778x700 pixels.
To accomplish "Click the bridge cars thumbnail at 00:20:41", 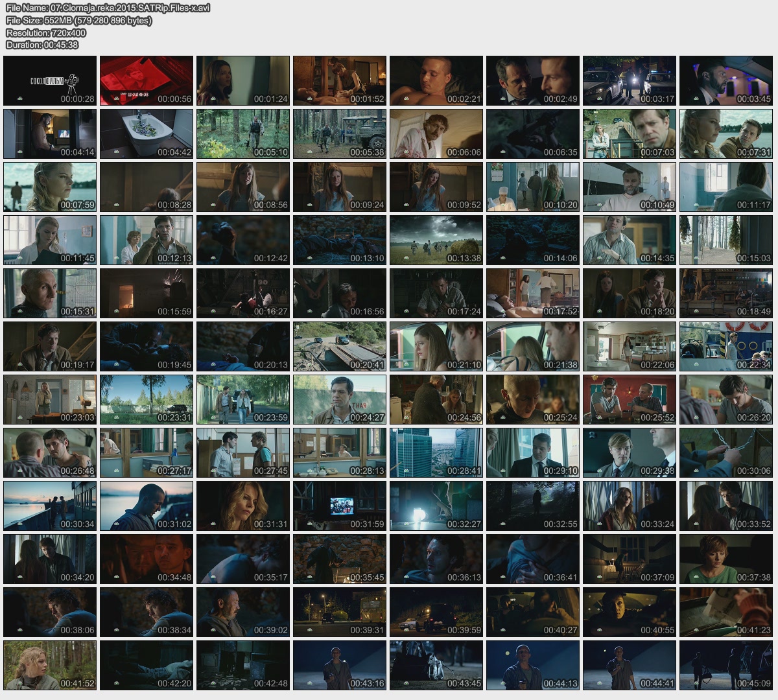I will (x=340, y=346).
